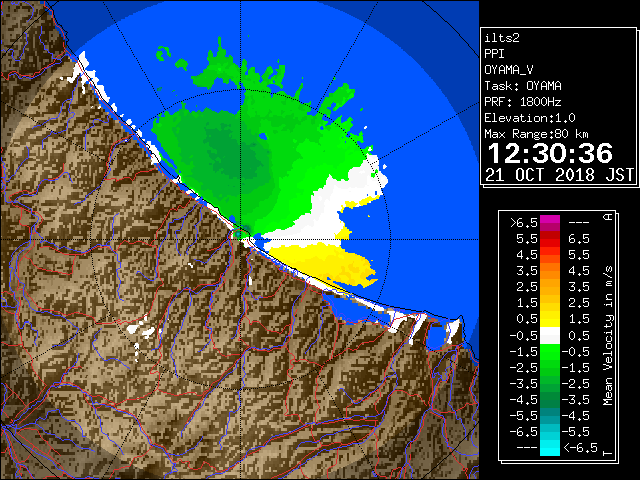Click the white zero-velocity echo band
This screenshot has height=480, width=640.
click(327, 214)
